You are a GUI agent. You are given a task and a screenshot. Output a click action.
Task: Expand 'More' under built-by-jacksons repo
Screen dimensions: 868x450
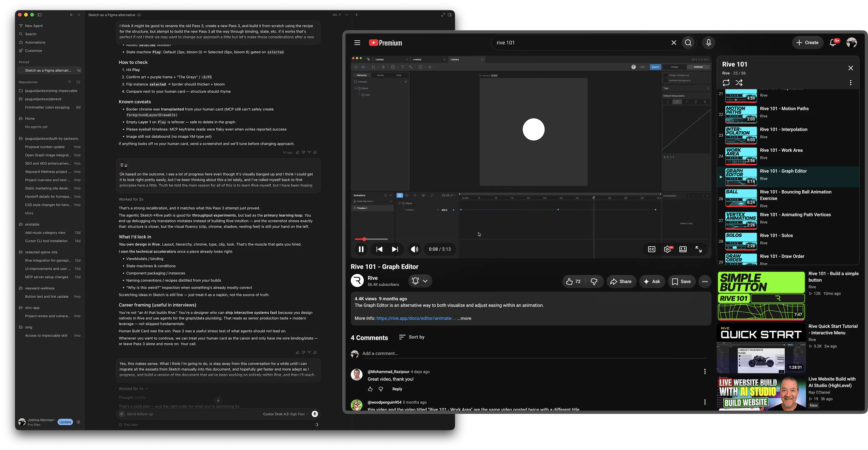click(x=29, y=213)
